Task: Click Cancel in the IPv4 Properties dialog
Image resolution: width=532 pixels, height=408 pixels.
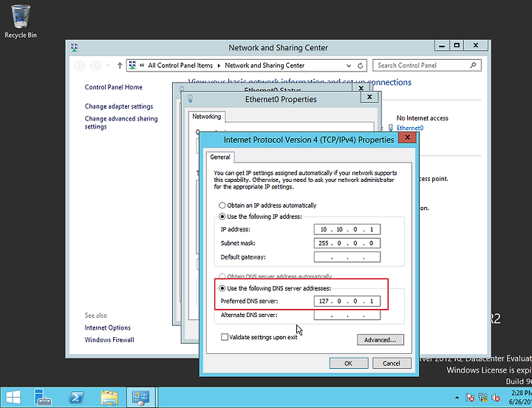Action: [392, 363]
